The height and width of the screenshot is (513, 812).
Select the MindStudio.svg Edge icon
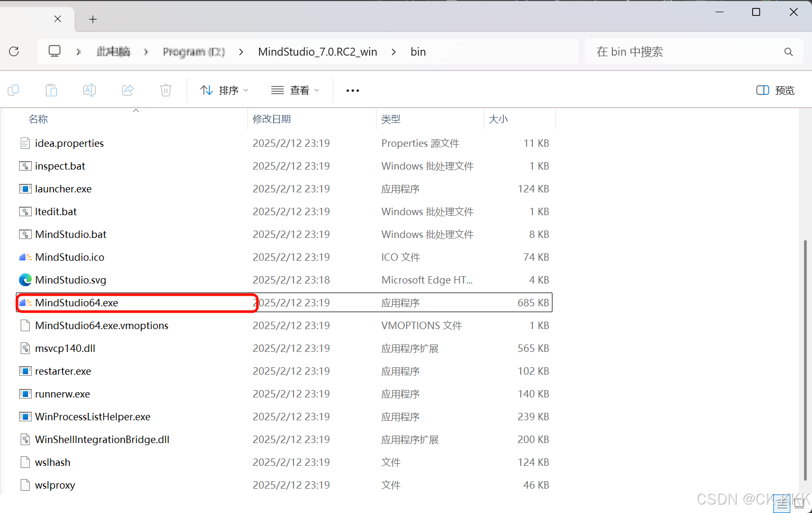pyautogui.click(x=25, y=280)
